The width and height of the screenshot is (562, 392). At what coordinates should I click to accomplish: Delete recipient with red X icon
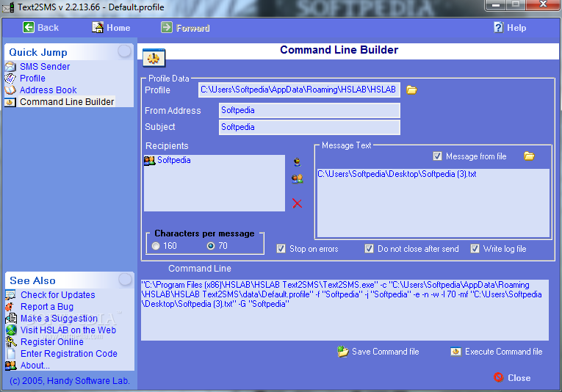pyautogui.click(x=297, y=203)
